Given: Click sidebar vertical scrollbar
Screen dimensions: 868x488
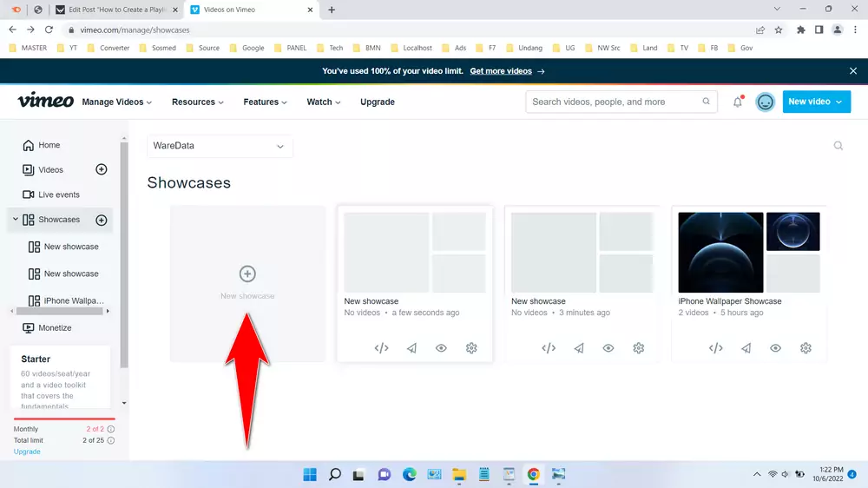Looking at the screenshot, I should point(124,254).
